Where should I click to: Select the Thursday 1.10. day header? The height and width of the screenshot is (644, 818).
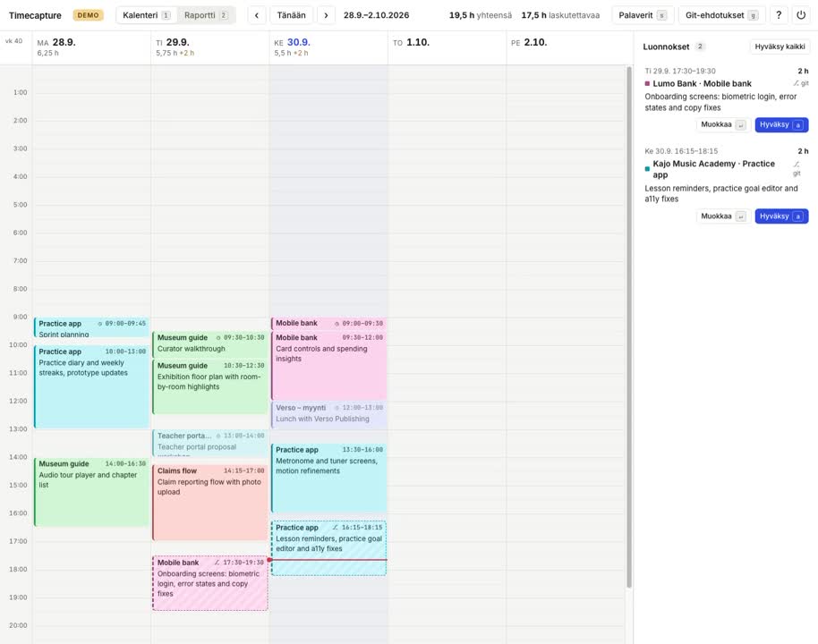coord(447,47)
